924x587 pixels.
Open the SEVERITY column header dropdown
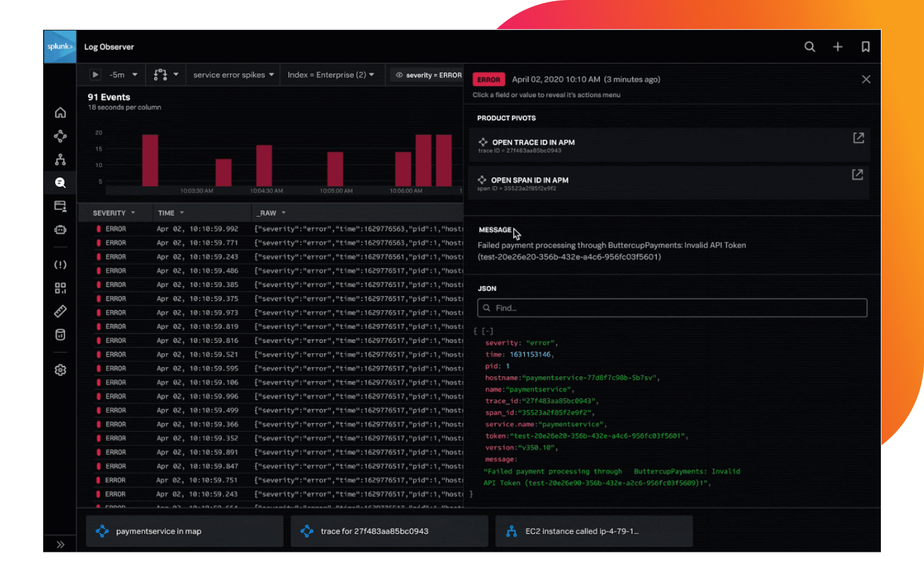pyautogui.click(x=115, y=212)
